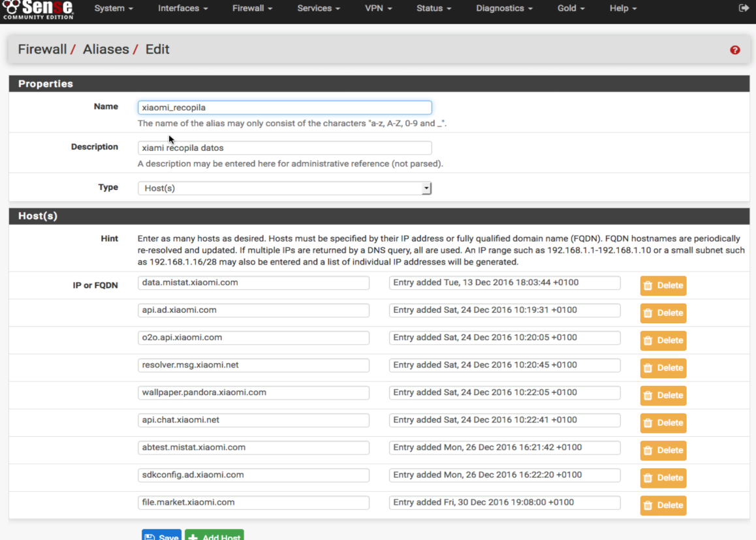Click the alias Name input field

(x=284, y=107)
